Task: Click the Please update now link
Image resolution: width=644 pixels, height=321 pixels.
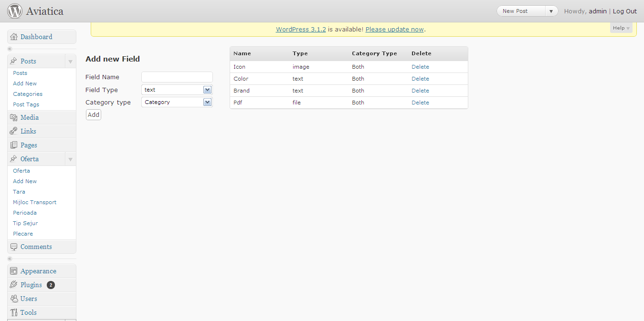Action: coord(394,30)
